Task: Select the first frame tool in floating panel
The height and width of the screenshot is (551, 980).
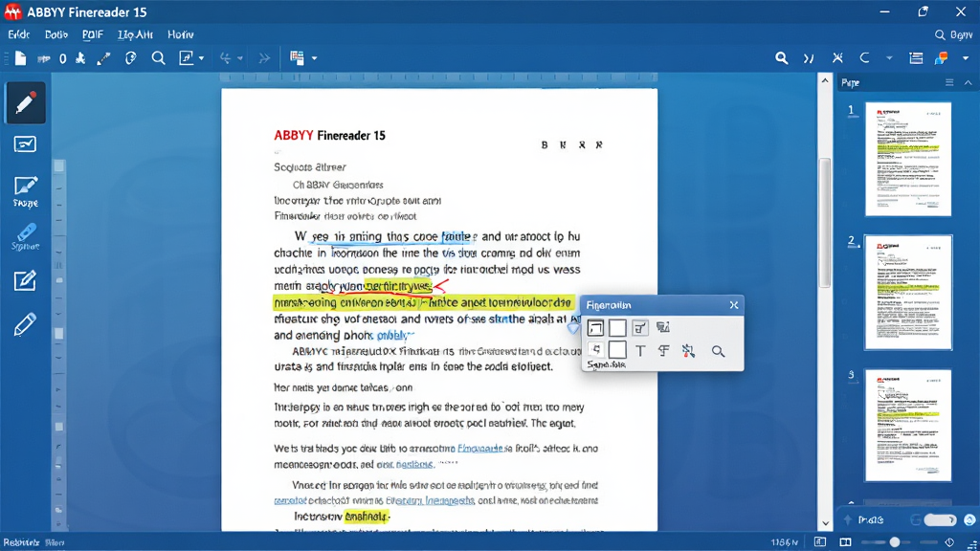Action: click(595, 327)
